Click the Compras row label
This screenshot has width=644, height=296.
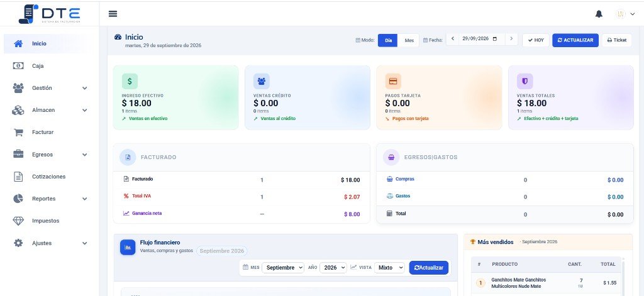point(405,179)
